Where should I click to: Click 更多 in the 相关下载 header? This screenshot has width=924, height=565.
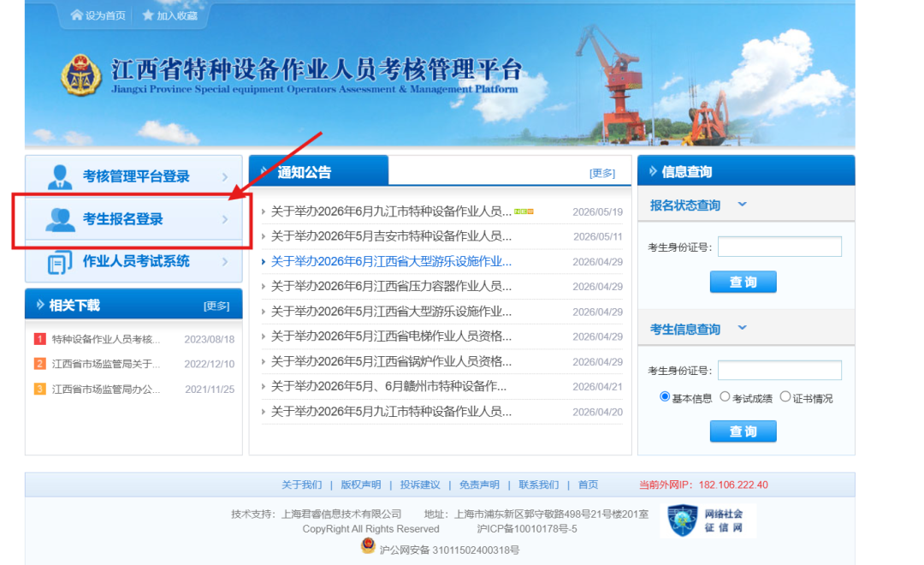216,306
